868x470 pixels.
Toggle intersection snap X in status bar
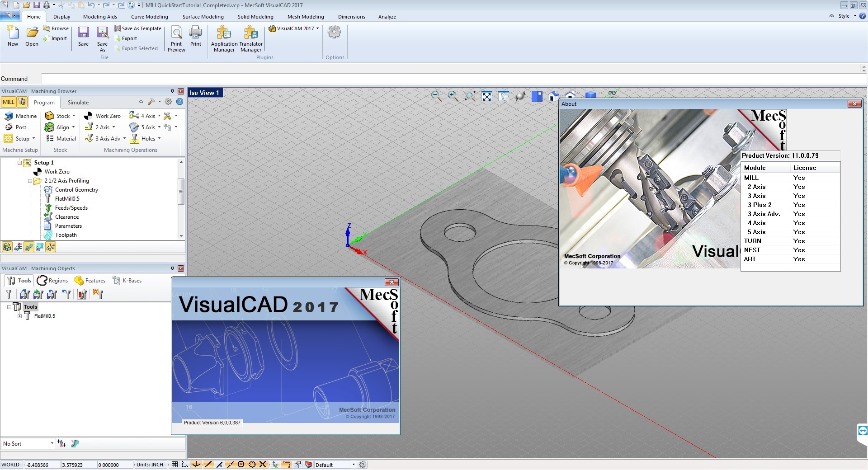(263, 465)
